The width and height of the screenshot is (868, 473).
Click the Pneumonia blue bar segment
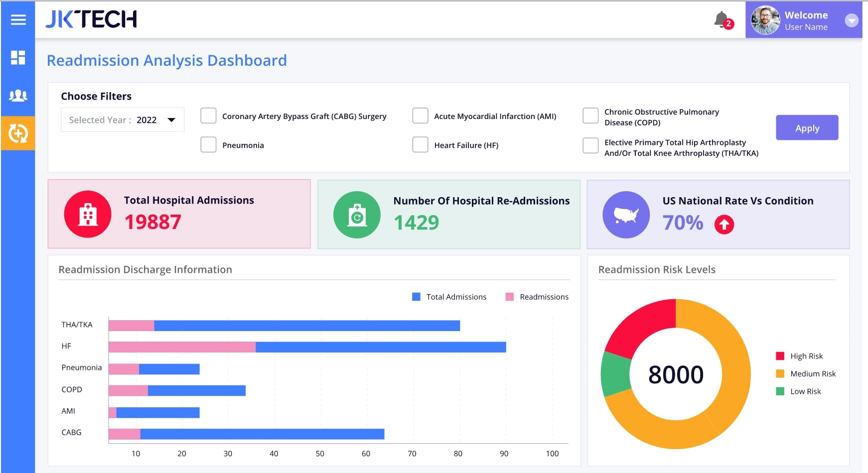(169, 369)
